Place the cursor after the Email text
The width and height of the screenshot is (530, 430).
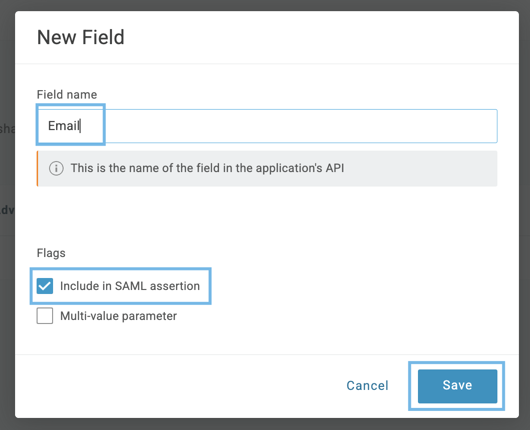tap(80, 126)
